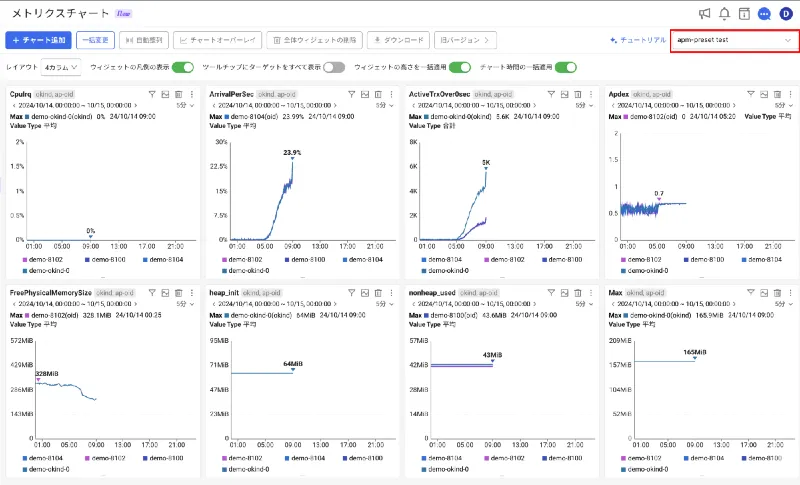Click filter icon on ActiveTrxOver0sec widget
The width and height of the screenshot is (800, 485).
click(551, 94)
